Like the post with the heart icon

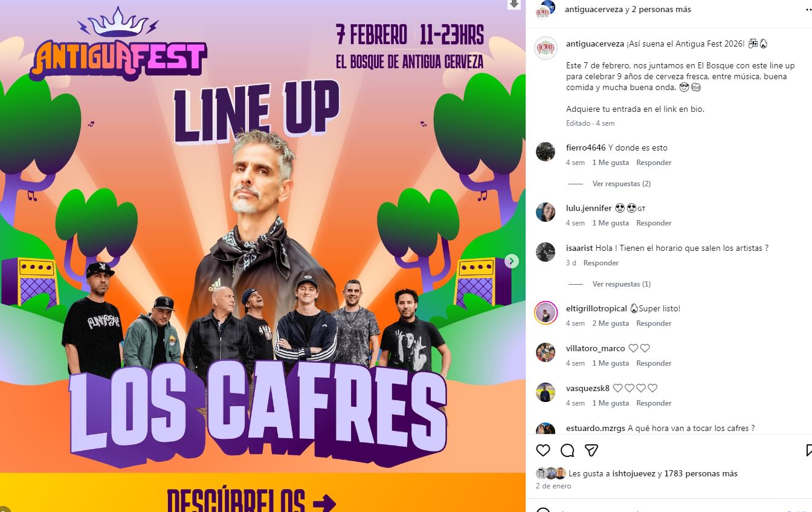(x=543, y=450)
